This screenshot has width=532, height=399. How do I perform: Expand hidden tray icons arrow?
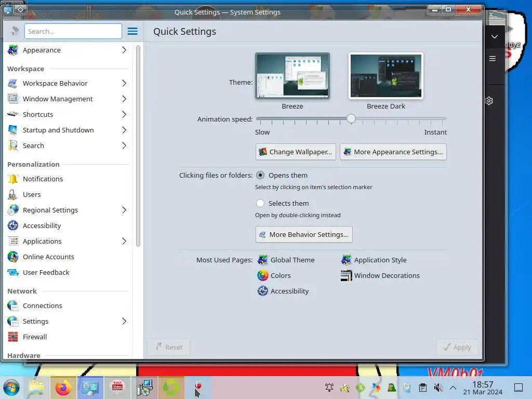[453, 388]
